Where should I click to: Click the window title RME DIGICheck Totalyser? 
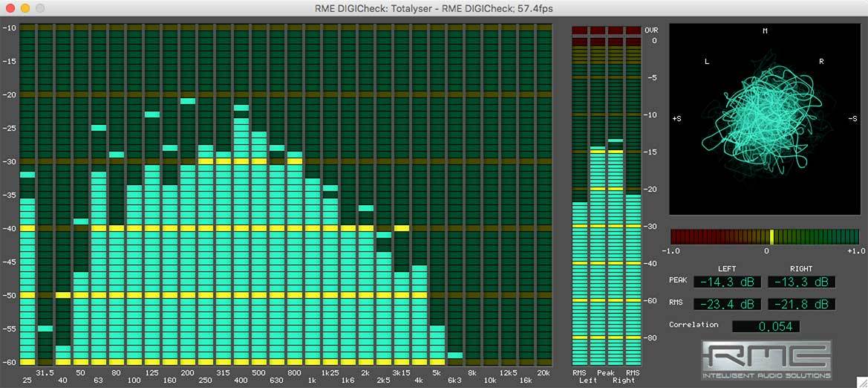click(434, 8)
